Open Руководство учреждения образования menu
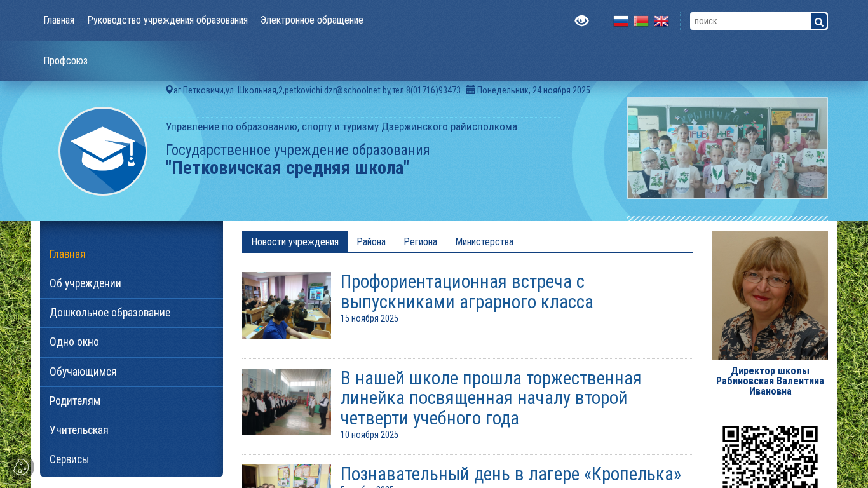 pyautogui.click(x=168, y=20)
